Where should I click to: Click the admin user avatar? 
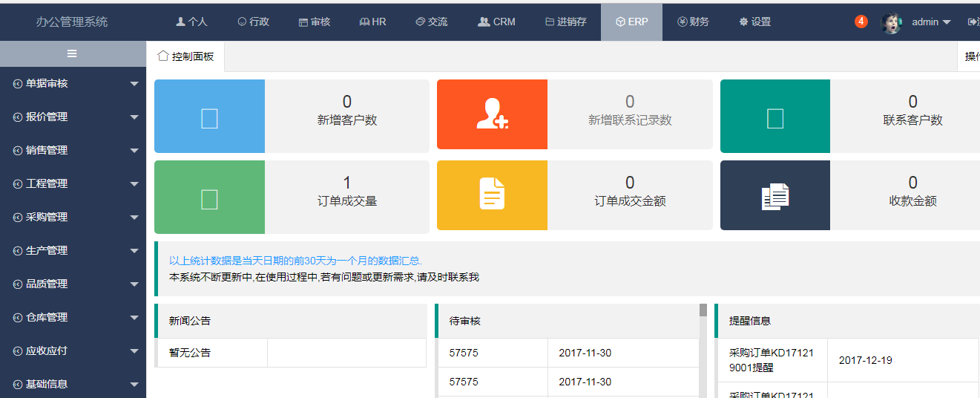pos(891,22)
